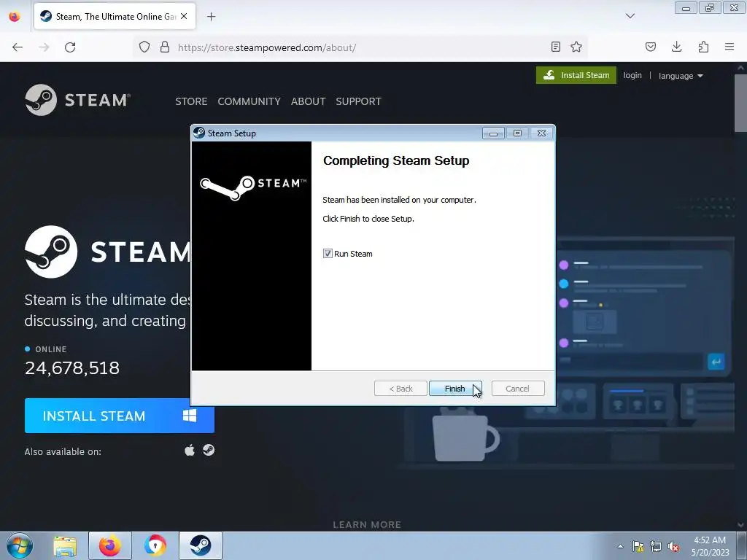Open the Firefox hamburger menu
Screen dimensions: 747x560
(x=729, y=47)
